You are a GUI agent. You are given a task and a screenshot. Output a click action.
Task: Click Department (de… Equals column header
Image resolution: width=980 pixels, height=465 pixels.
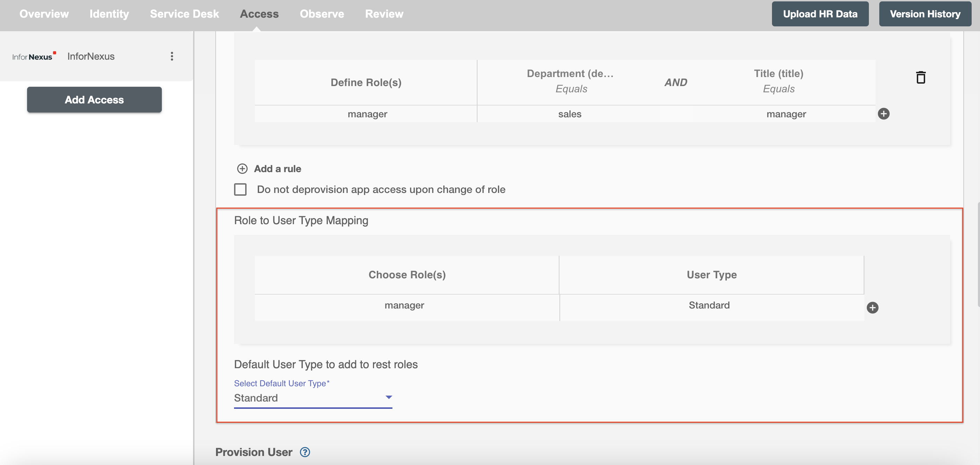[570, 81]
